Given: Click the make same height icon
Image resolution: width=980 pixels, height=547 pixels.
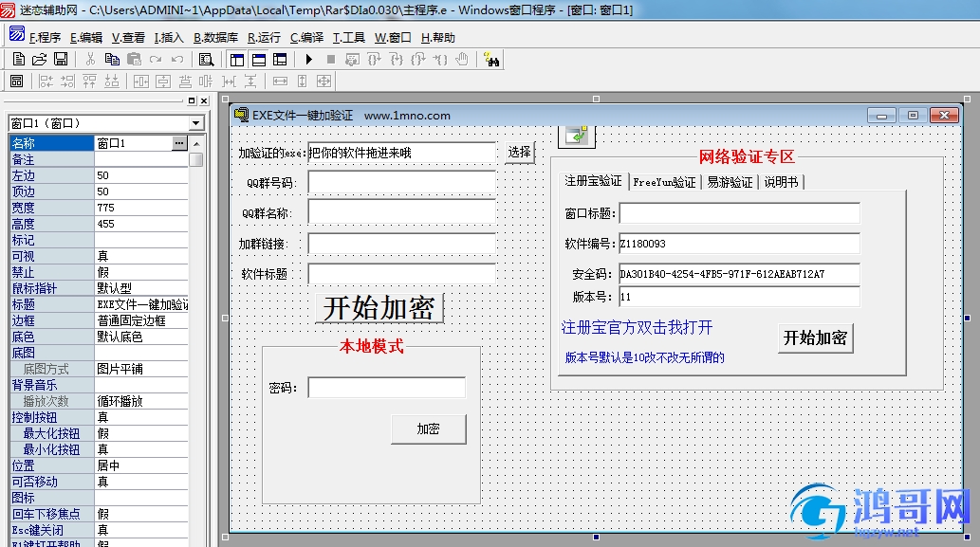Looking at the screenshot, I should click(x=303, y=82).
